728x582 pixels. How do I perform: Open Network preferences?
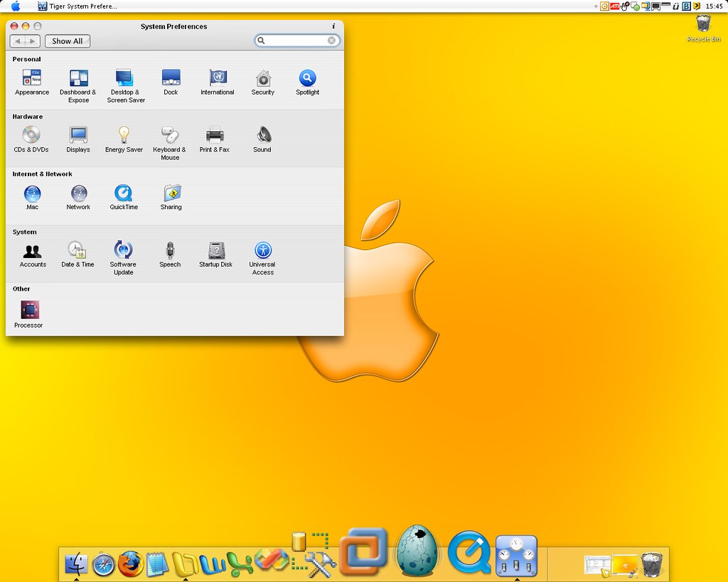[x=78, y=198]
